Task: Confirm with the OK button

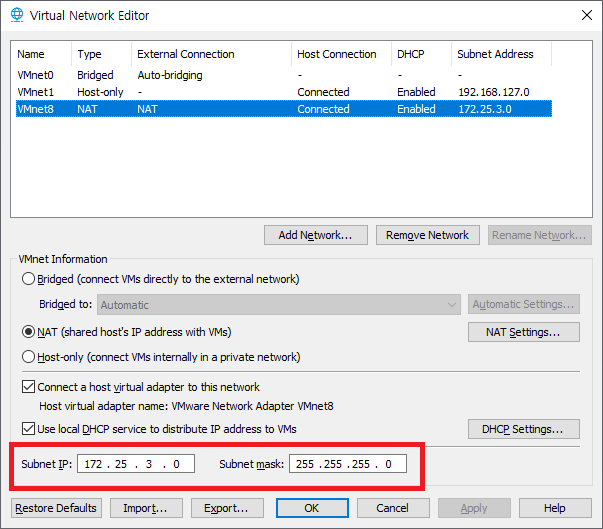Action: pos(312,508)
